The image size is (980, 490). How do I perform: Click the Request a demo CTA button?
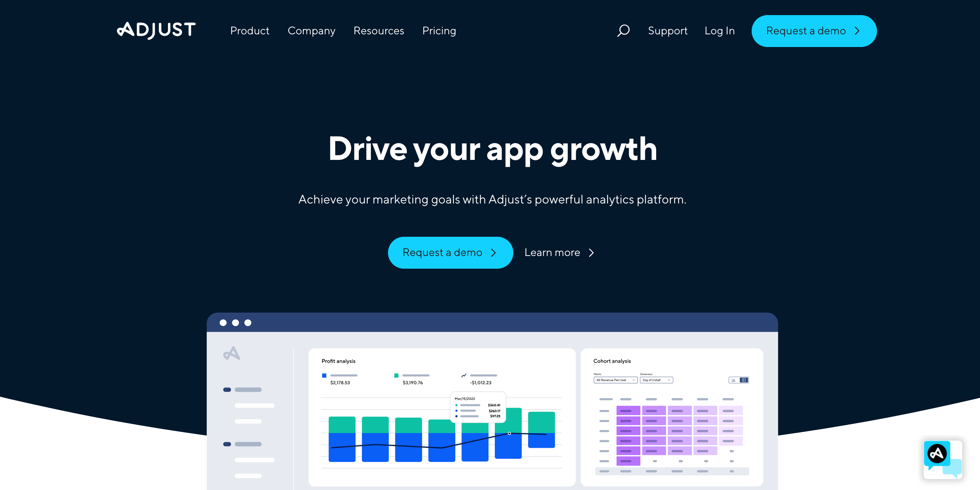tap(449, 253)
